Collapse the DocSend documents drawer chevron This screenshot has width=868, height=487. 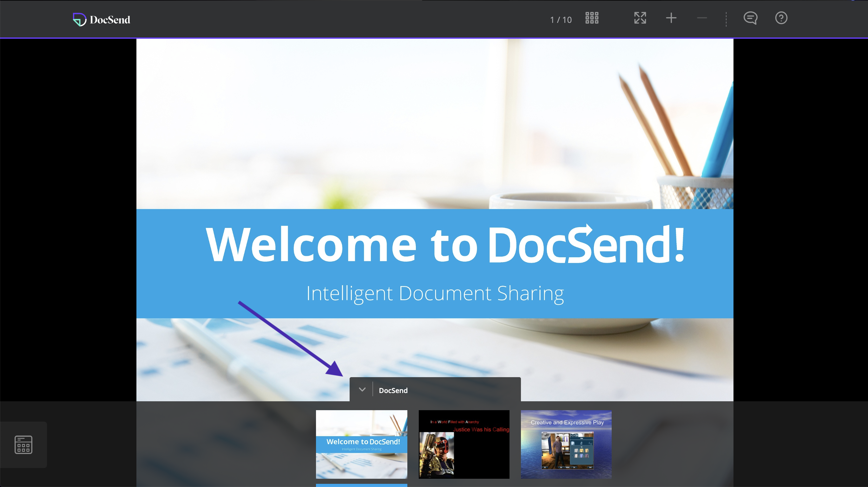362,390
